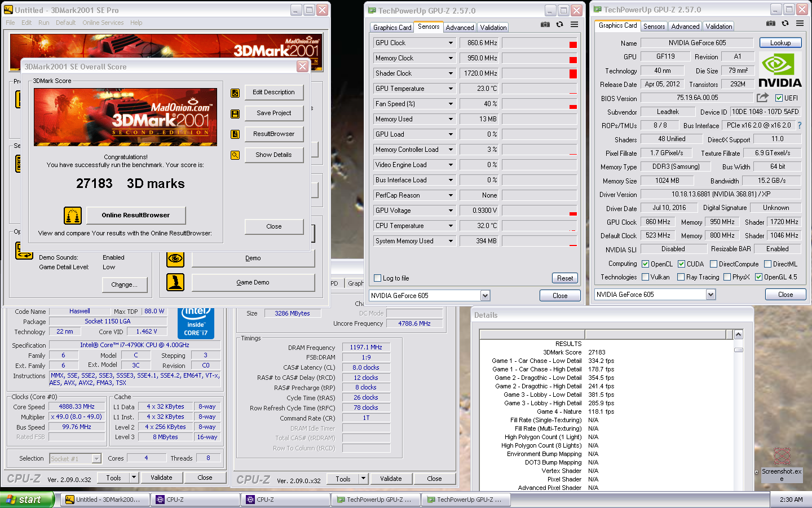This screenshot has width=812, height=508.
Task: Click the Show Details magnifier icon
Action: (235, 155)
